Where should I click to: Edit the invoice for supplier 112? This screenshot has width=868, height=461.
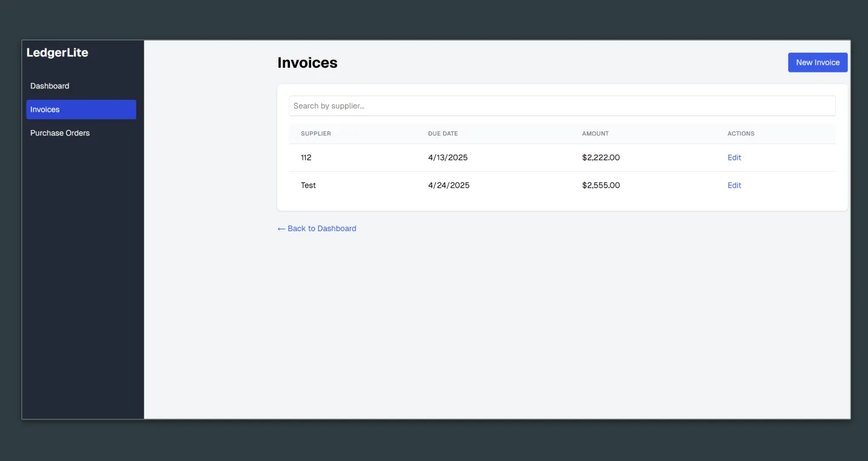pos(734,157)
